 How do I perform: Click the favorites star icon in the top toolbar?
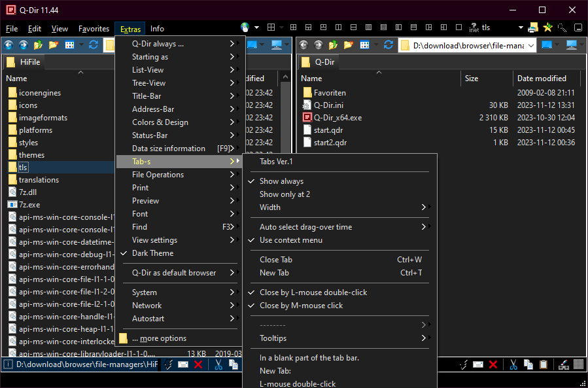(547, 28)
